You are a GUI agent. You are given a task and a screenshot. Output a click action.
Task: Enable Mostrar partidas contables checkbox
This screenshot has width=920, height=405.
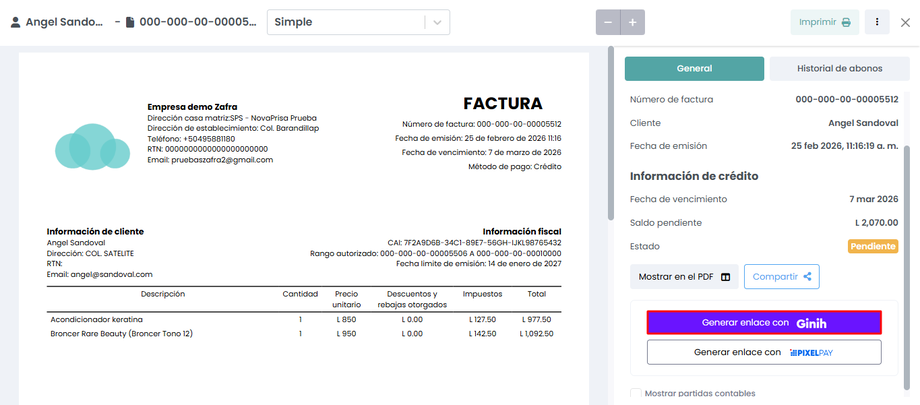pos(635,393)
